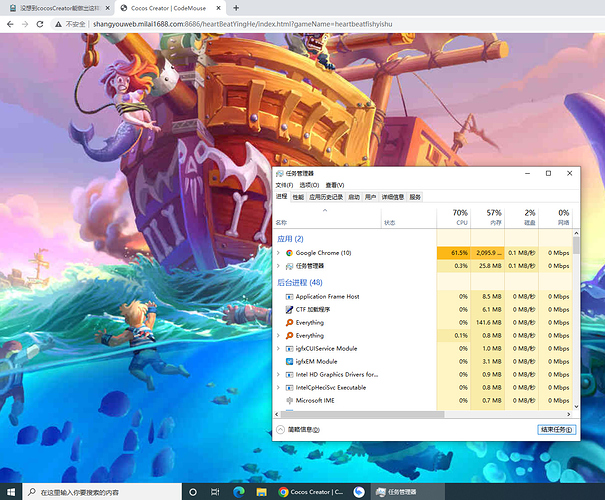Viewport: 605px width, 500px height.
Task: Open the 选项(O) menu in Task Manager
Action: 309,185
